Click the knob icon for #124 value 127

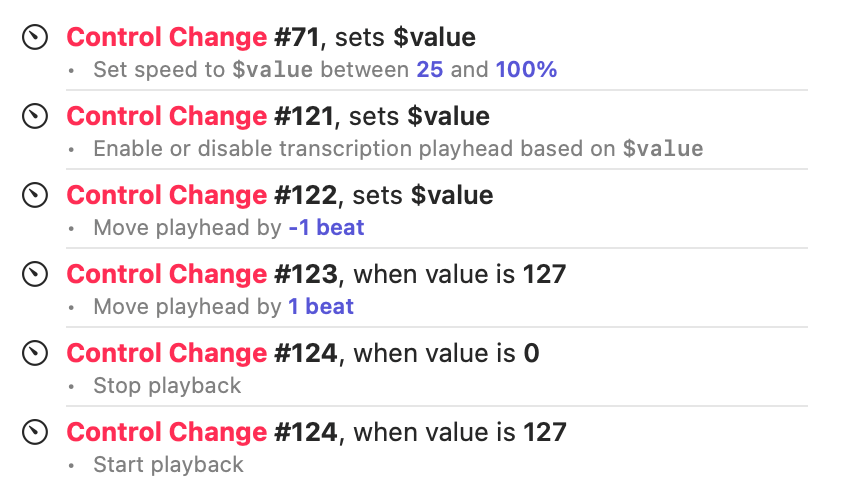click(35, 432)
